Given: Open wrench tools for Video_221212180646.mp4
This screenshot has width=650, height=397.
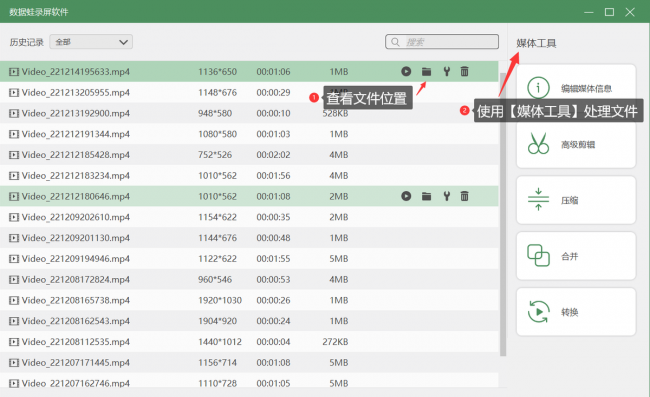Looking at the screenshot, I should pos(446,196).
